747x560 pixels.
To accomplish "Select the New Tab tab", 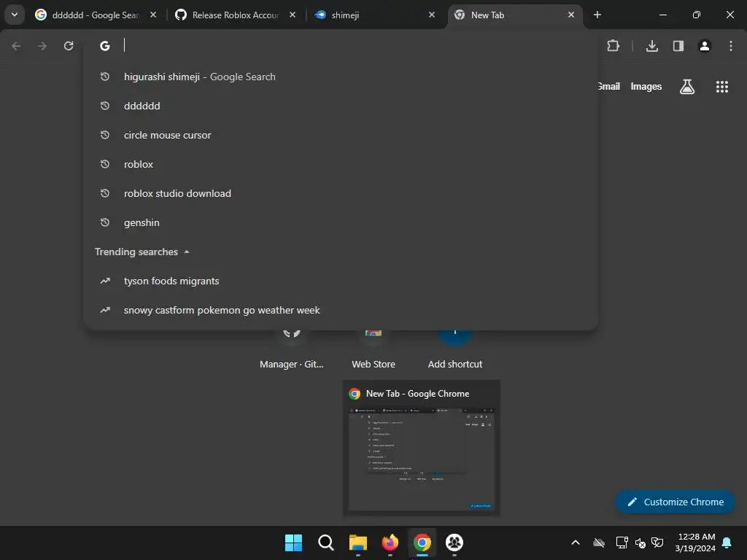I will point(515,15).
